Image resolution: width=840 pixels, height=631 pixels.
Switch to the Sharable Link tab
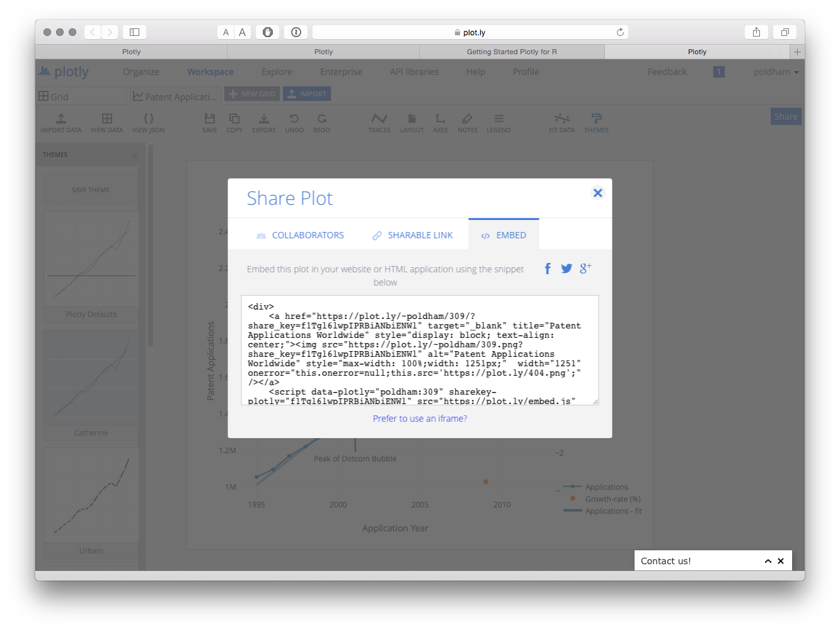point(413,235)
